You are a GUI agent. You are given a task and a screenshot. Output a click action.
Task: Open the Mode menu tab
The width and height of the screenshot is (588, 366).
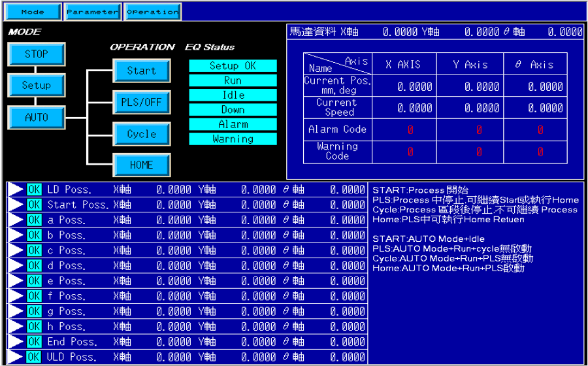(33, 12)
